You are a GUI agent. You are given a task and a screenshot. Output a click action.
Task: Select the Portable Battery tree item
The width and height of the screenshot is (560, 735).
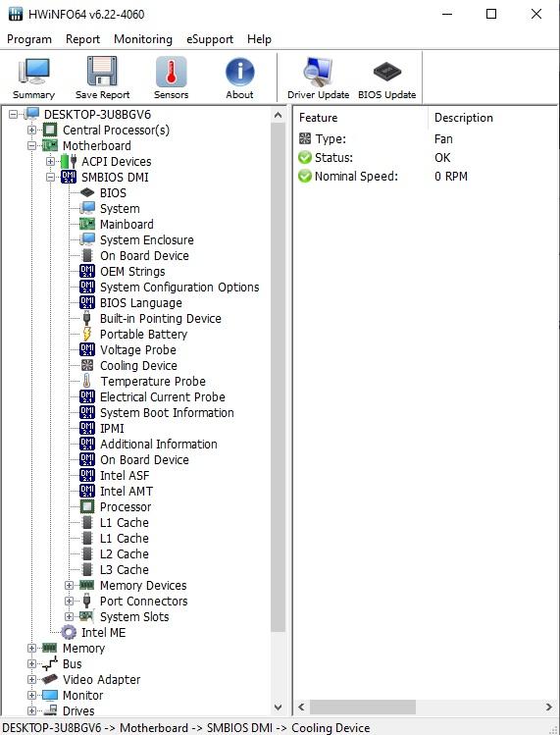pyautogui.click(x=143, y=335)
